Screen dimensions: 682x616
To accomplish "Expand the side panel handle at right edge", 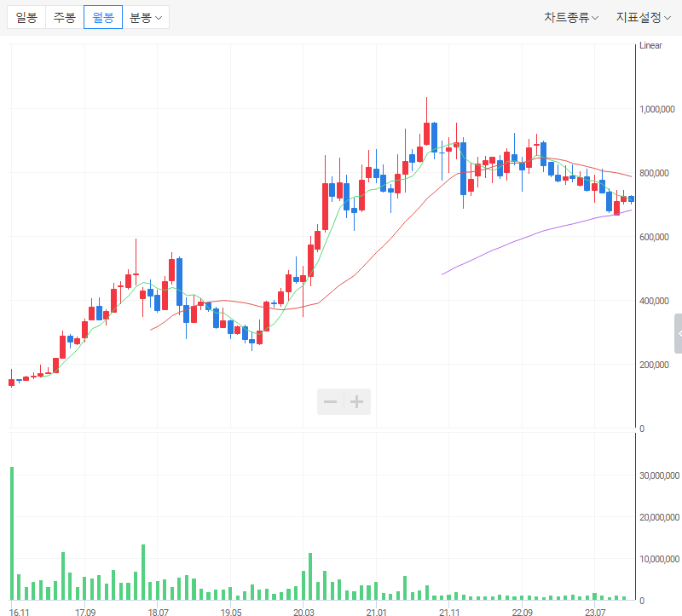I will (x=679, y=333).
